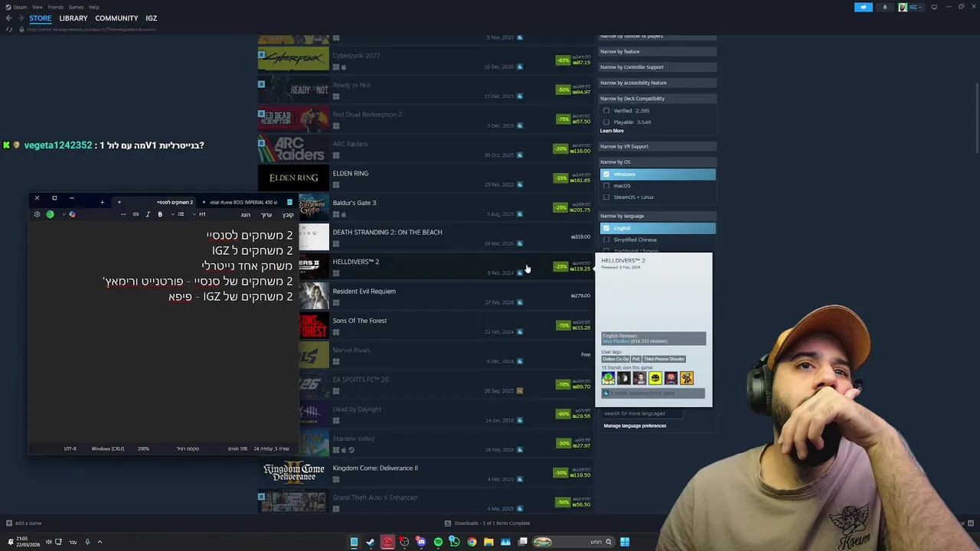Click Learn More under Deck Compatibility
Image resolution: width=980 pixels, height=551 pixels.
point(612,131)
